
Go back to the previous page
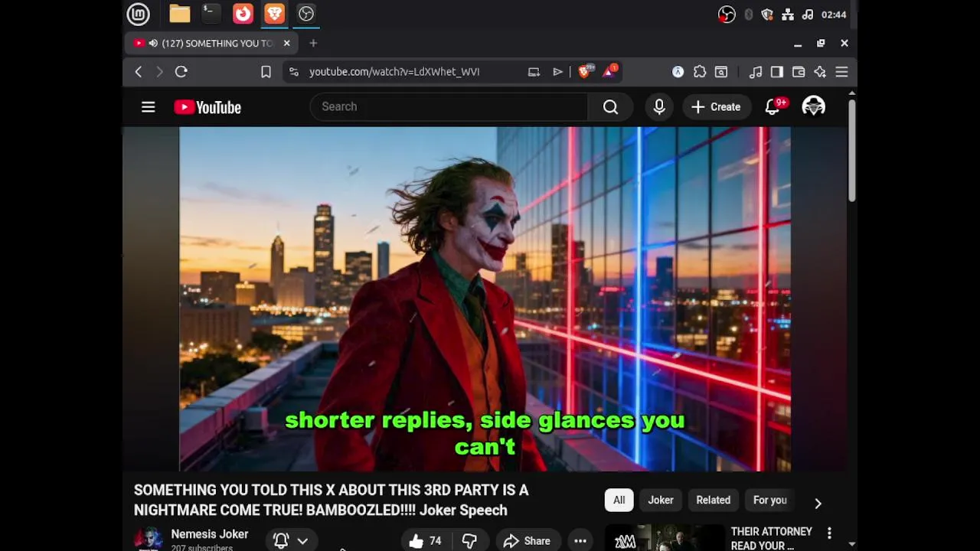tap(139, 72)
